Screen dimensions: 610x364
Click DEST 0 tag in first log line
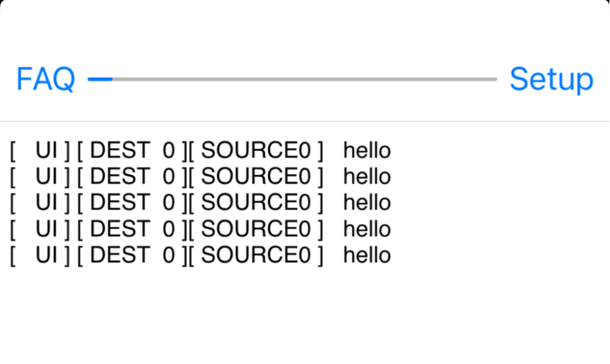132,151
